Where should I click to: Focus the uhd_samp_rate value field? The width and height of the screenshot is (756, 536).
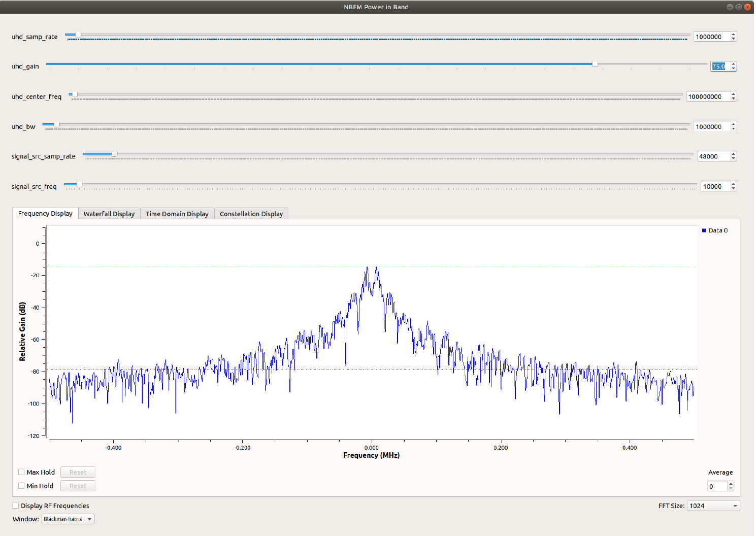point(712,37)
